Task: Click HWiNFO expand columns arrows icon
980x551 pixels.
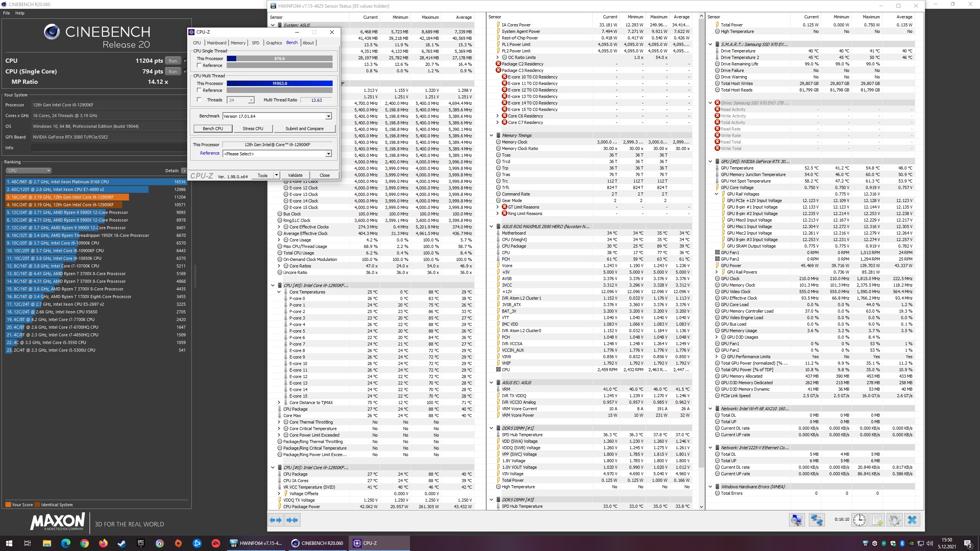Action: tap(276, 520)
